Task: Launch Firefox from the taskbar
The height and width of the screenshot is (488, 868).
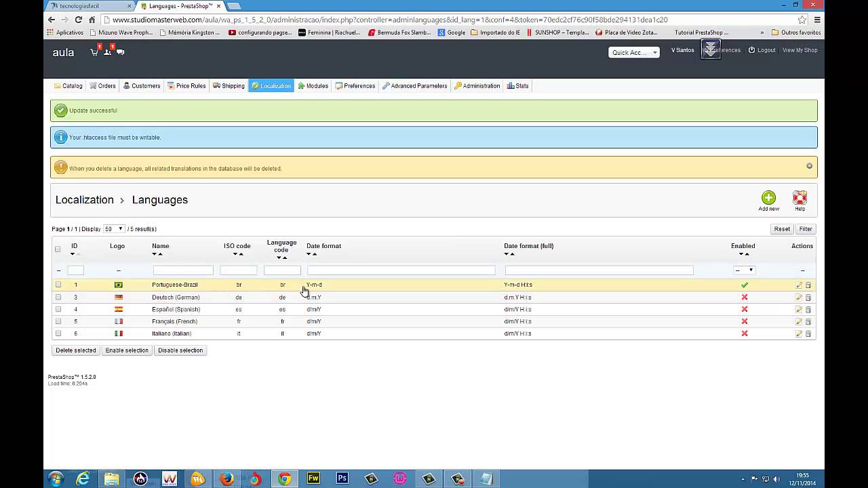Action: pos(226,479)
